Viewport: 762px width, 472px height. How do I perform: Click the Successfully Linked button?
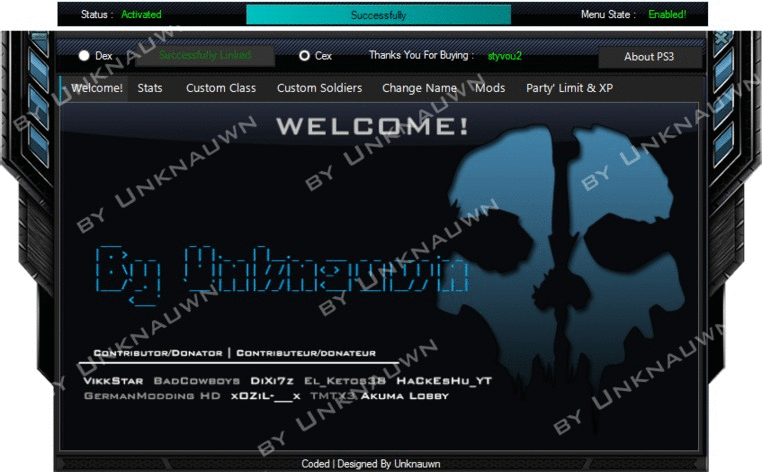point(205,55)
